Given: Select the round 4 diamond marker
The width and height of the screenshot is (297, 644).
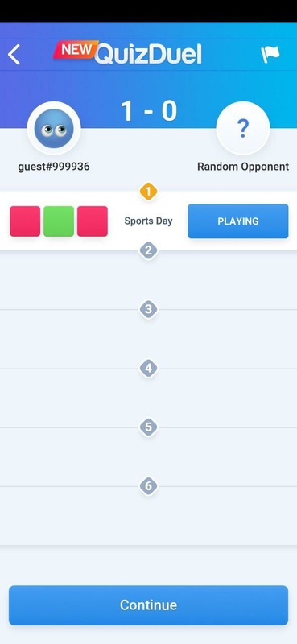Looking at the screenshot, I should pos(148,369).
